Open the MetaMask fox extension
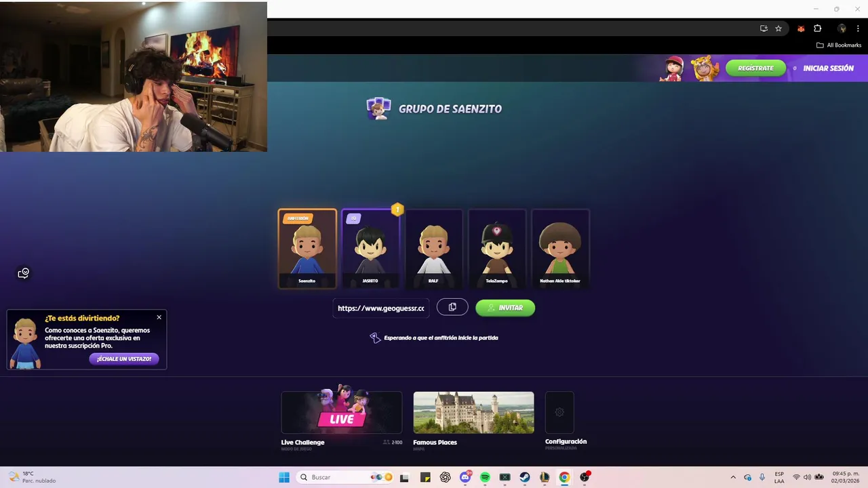Viewport: 868px width, 488px height. [x=801, y=28]
